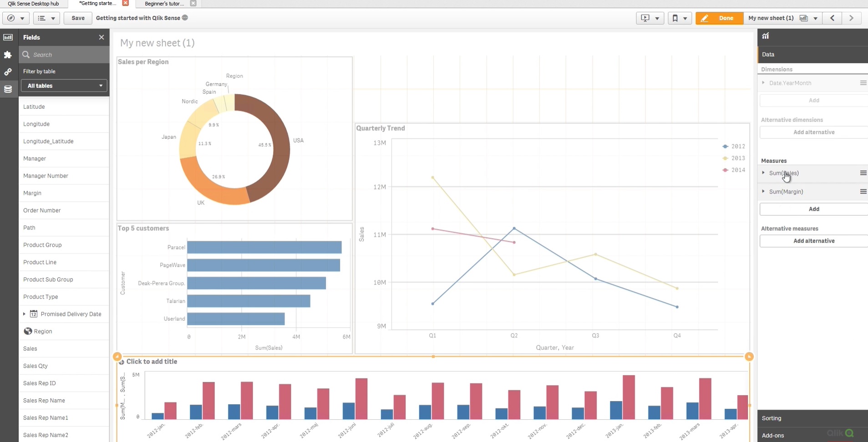
Task: Open the Stories dropdown arrow
Action: tap(657, 19)
